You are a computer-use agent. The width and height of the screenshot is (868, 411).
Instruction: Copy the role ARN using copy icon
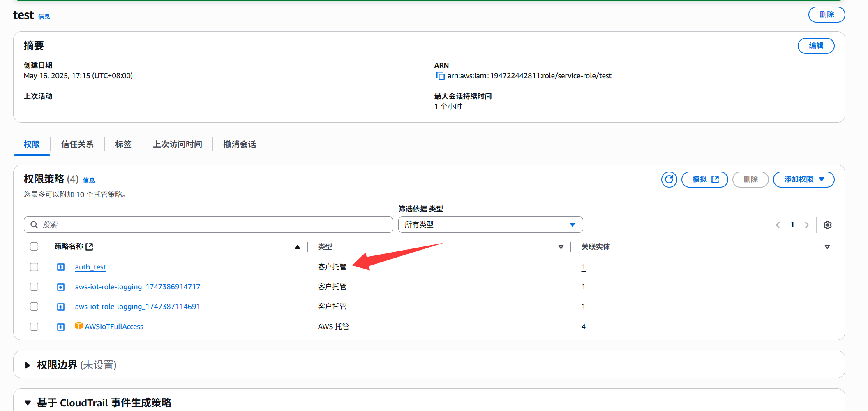(440, 76)
